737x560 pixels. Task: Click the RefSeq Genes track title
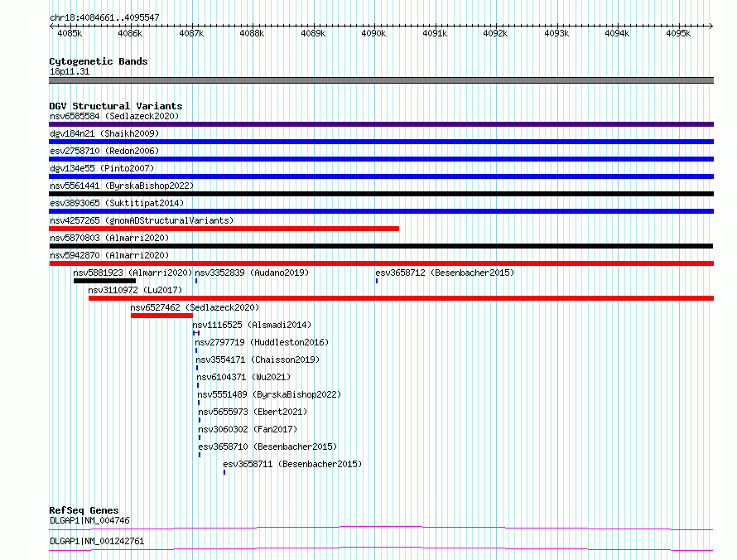84,510
